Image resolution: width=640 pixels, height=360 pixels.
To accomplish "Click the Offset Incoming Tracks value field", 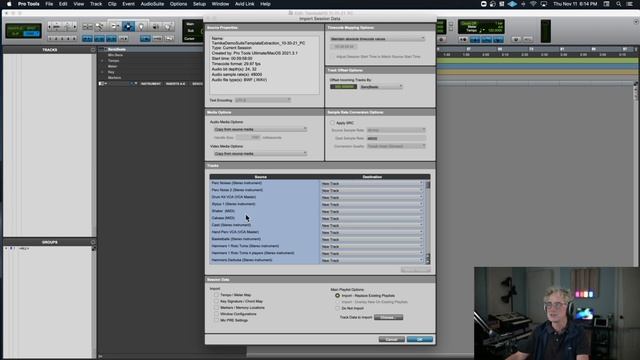I will (x=343, y=87).
